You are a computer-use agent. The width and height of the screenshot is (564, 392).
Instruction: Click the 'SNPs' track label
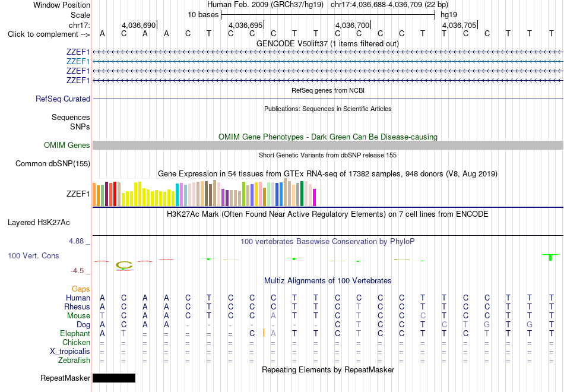click(80, 127)
